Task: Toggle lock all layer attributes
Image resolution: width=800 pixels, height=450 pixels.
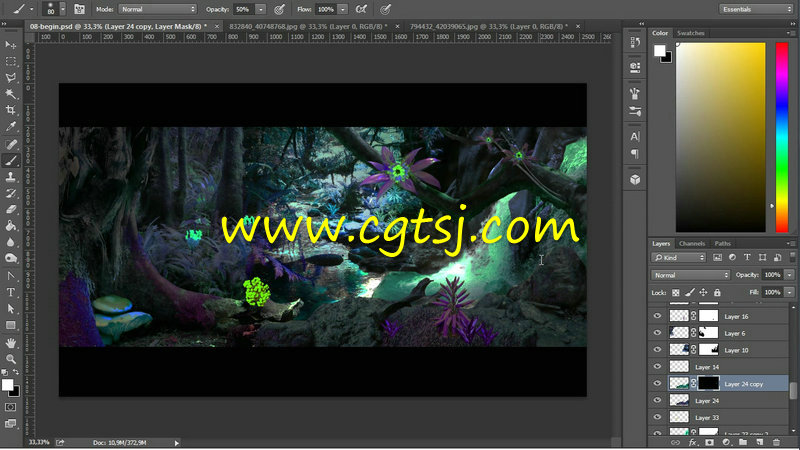Action: (x=717, y=292)
